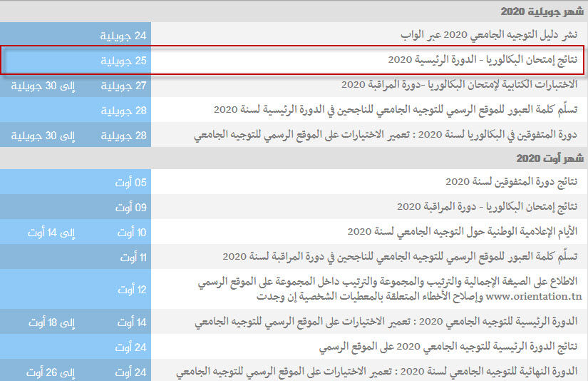Select "الدورة الرئيسية للتوجيه الجامعي 2020 : تعمير الاختيارات"

pyautogui.click(x=386, y=321)
